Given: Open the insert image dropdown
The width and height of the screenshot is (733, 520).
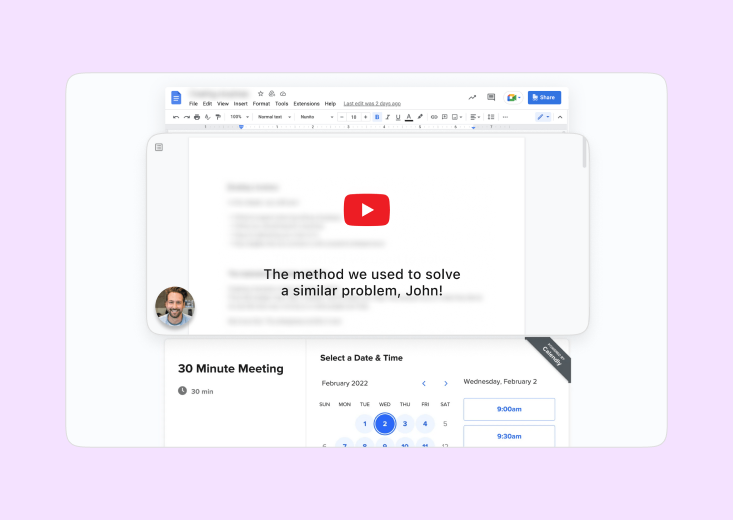Looking at the screenshot, I should click(457, 117).
